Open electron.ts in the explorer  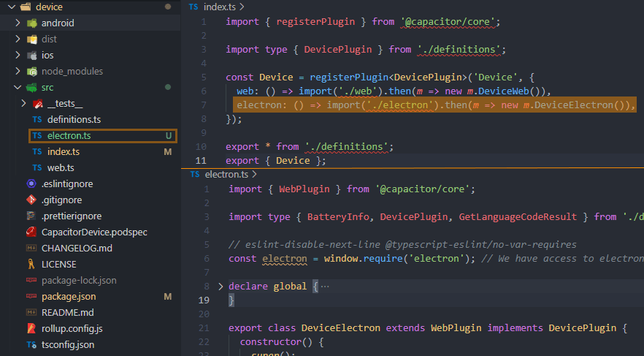(x=69, y=135)
